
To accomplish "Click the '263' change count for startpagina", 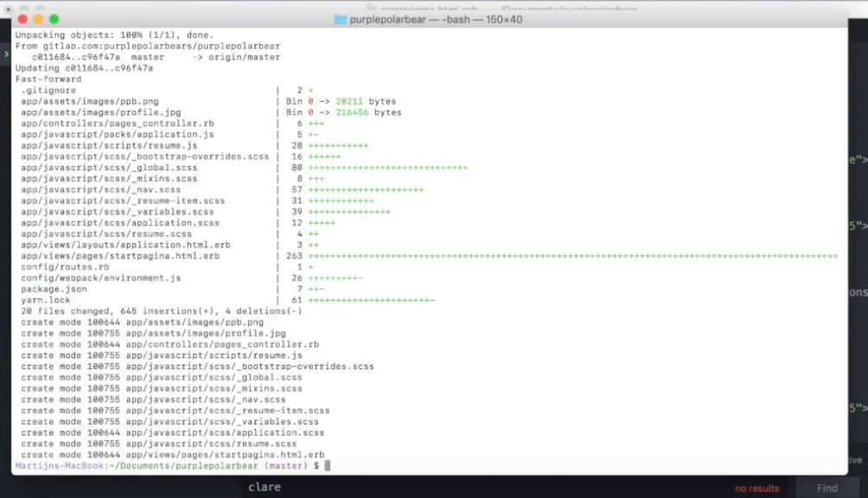I will tap(294, 256).
